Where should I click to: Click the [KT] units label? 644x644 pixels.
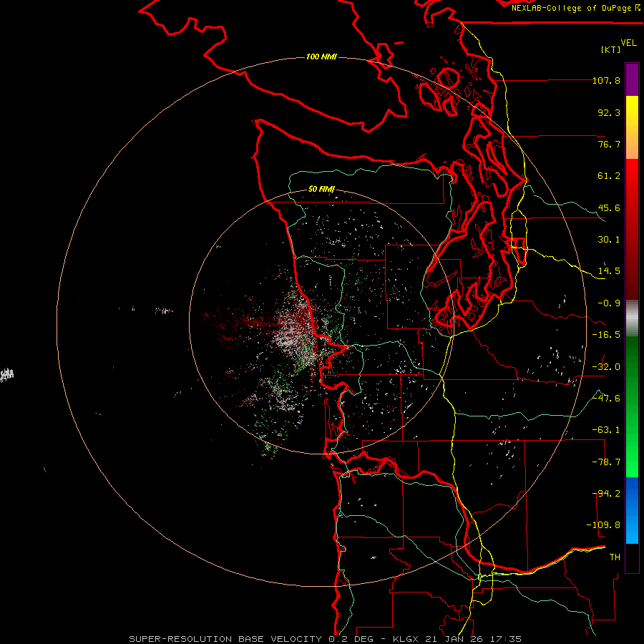[x=611, y=49]
